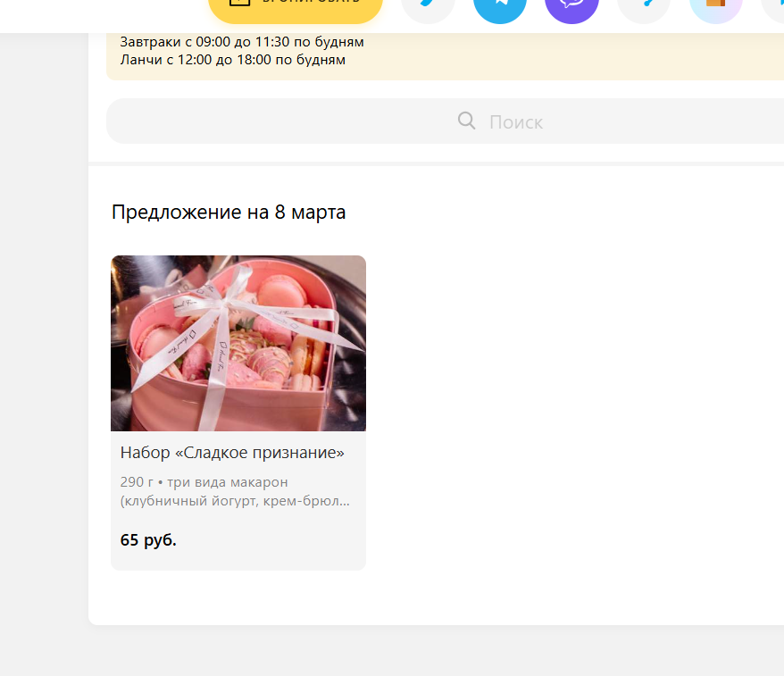Click the beige opening-hours notice banner

tap(445, 56)
